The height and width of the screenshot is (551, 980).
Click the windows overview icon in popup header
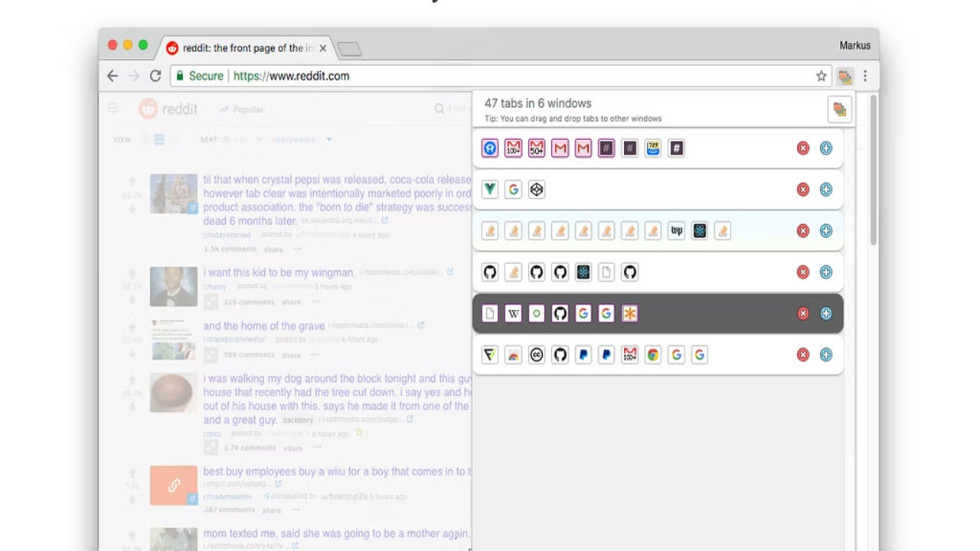tap(840, 109)
